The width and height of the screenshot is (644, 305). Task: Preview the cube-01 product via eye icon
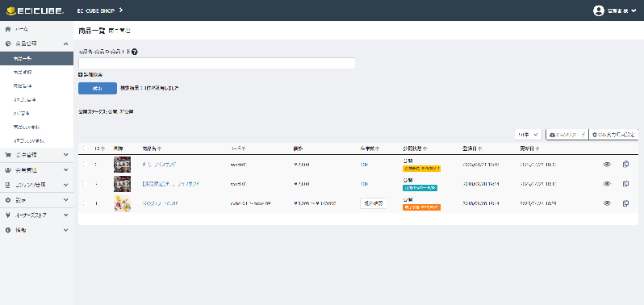coord(607,203)
